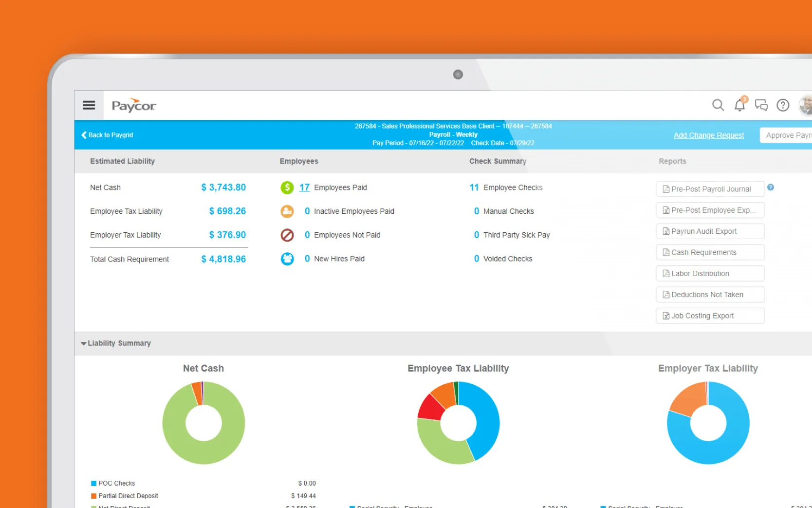812x508 pixels.
Task: Open the chat messages icon
Action: tap(761, 105)
